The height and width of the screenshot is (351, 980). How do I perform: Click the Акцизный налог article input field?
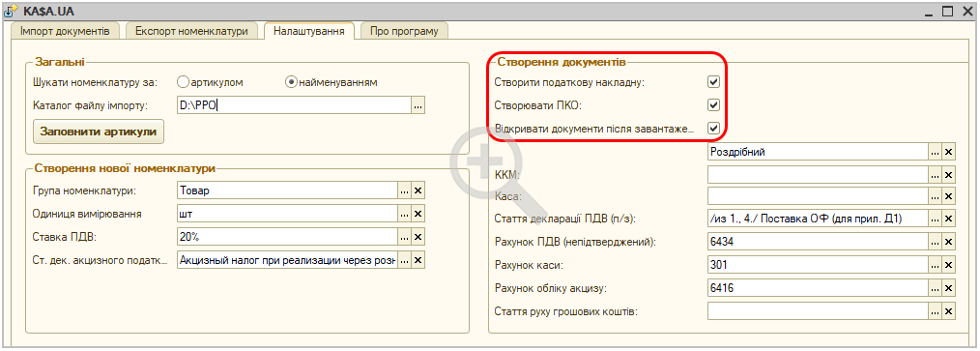[287, 260]
